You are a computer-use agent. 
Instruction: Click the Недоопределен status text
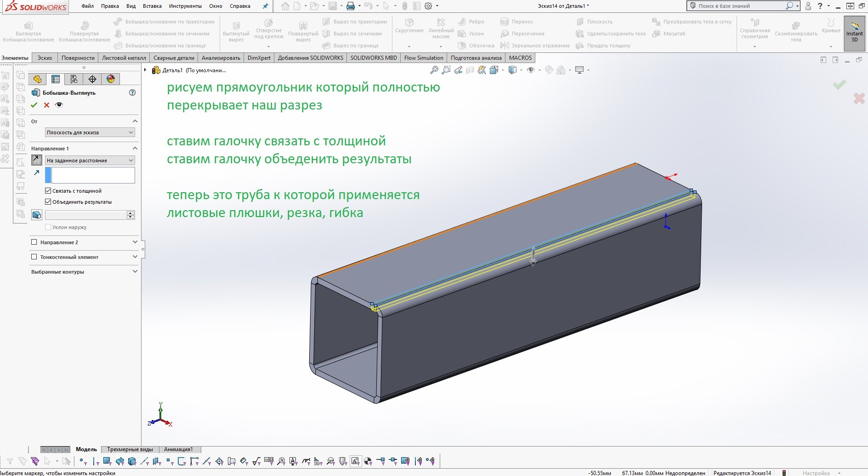click(x=685, y=473)
